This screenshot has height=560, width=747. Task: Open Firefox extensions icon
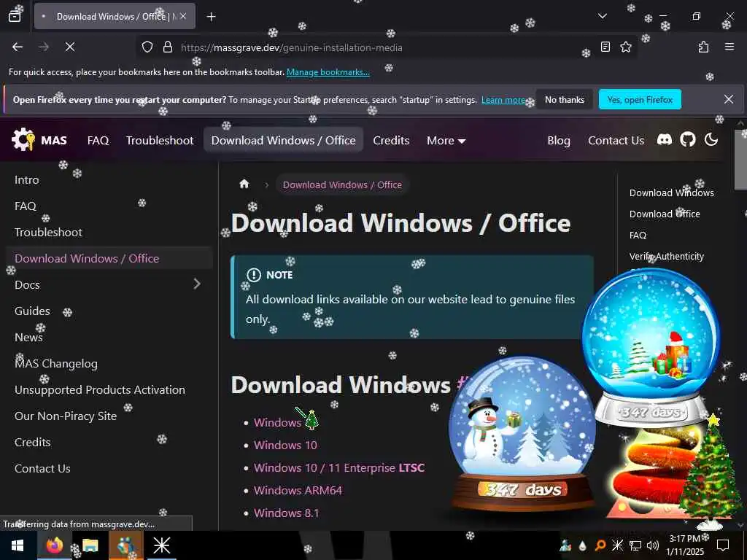coord(703,47)
